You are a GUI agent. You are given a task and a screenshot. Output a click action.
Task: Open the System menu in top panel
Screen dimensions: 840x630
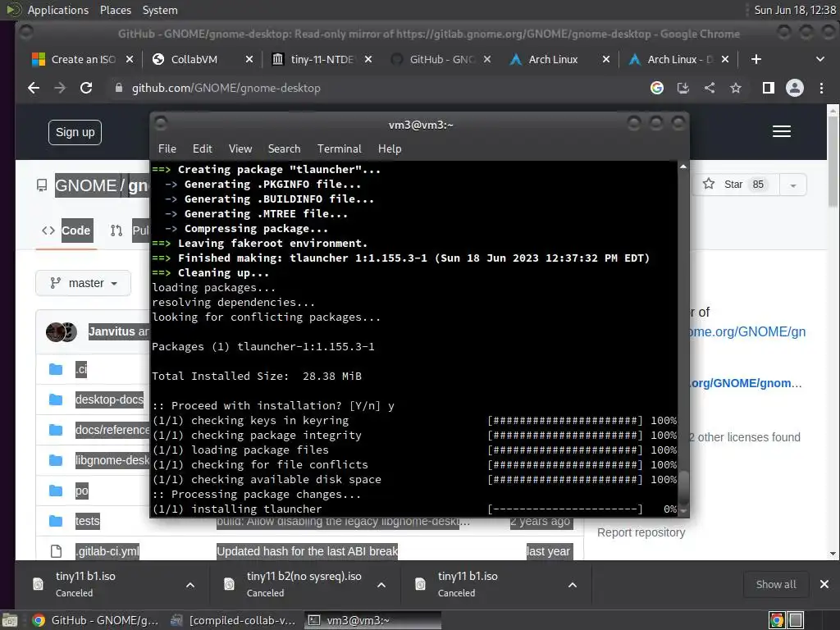(160, 10)
